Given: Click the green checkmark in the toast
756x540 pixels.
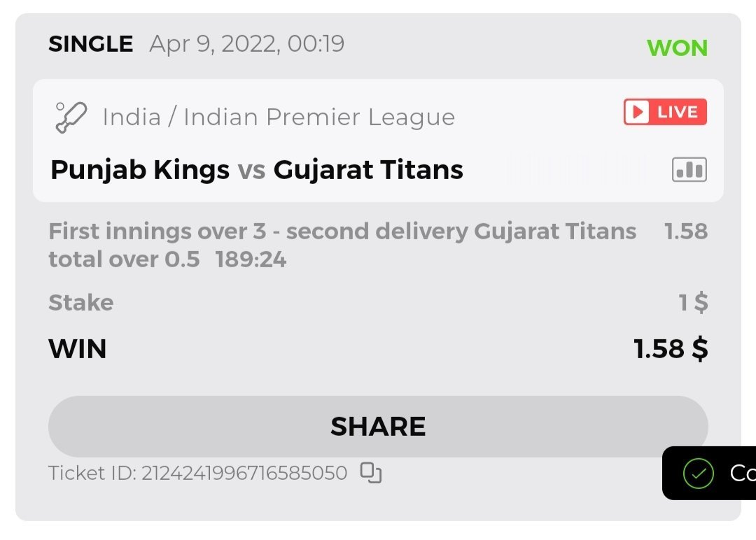Looking at the screenshot, I should 698,474.
